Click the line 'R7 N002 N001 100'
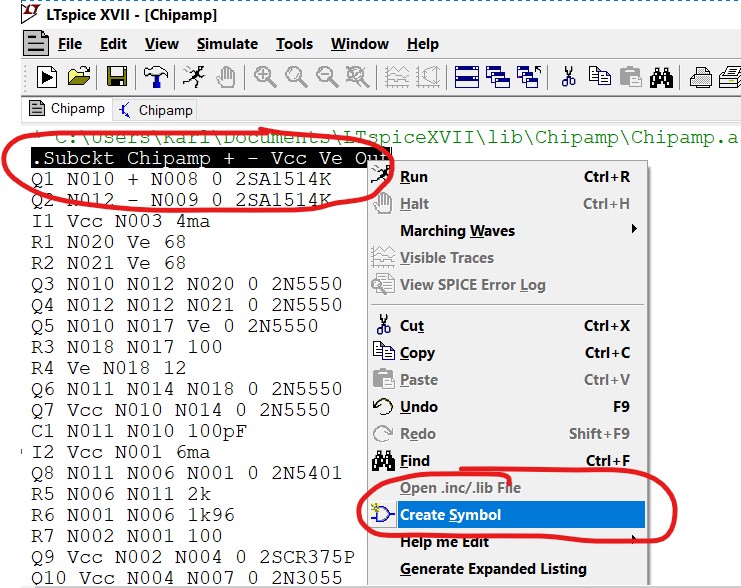Screen dimensions: 741x588 tap(126, 536)
